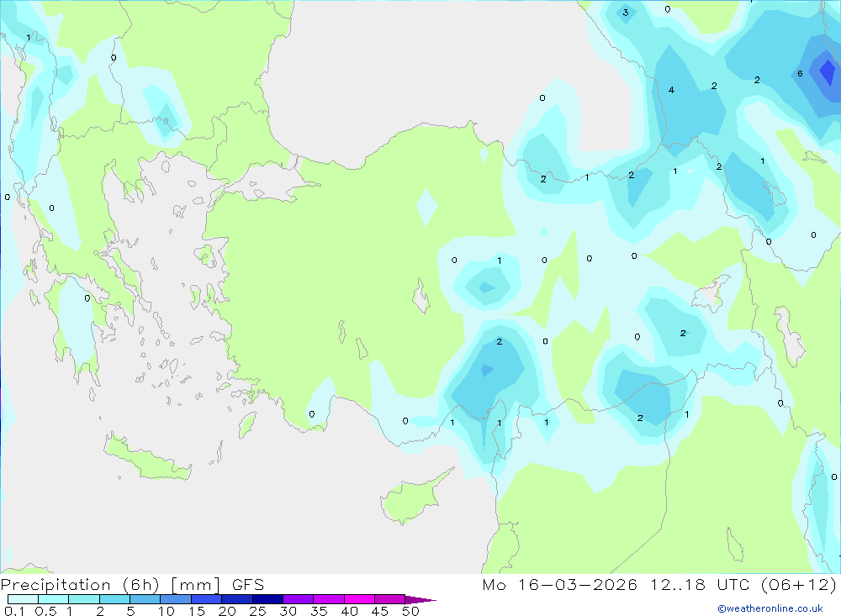Click the legend label '20'

pyautogui.click(x=227, y=611)
